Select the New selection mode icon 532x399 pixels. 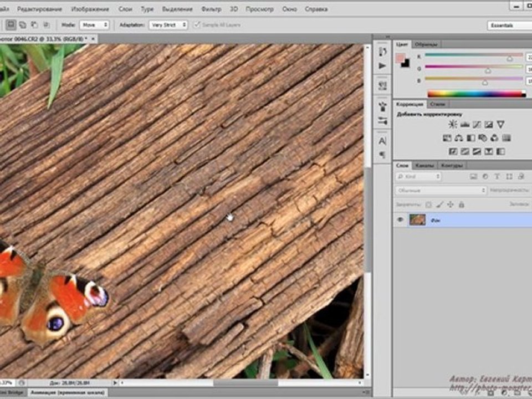pyautogui.click(x=11, y=24)
